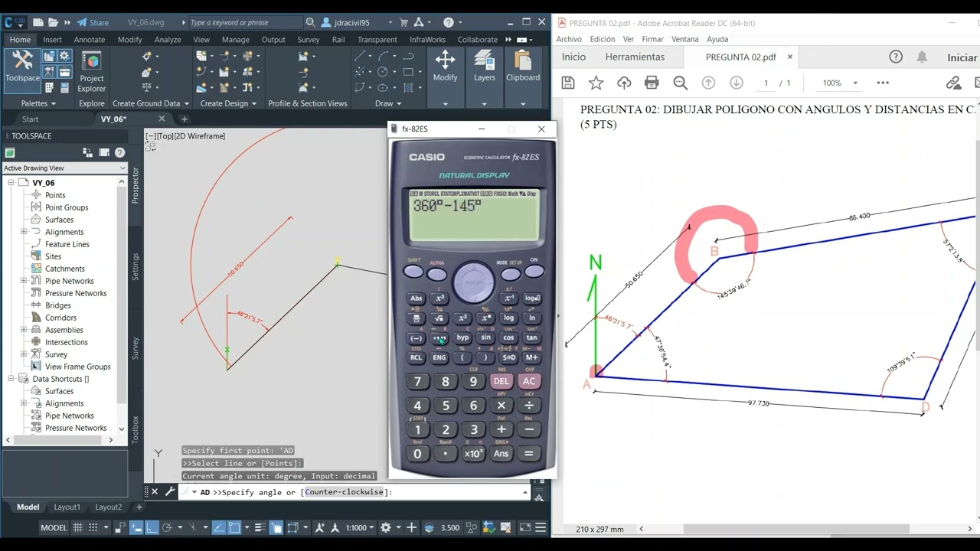Click the calculator equals key
The width and height of the screenshot is (980, 551).
[x=528, y=453]
